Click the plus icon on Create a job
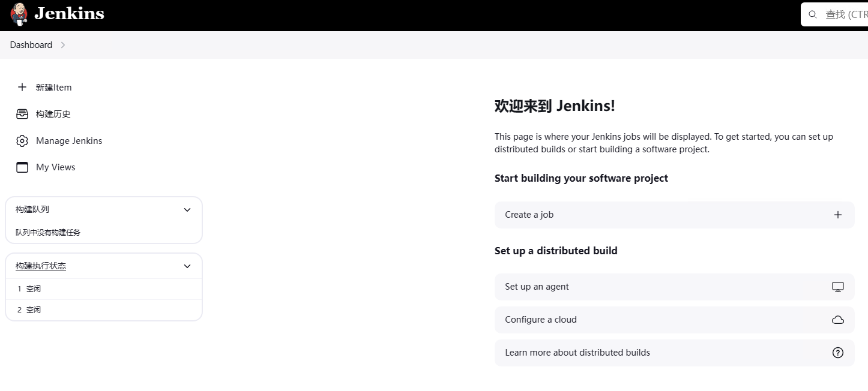 838,215
